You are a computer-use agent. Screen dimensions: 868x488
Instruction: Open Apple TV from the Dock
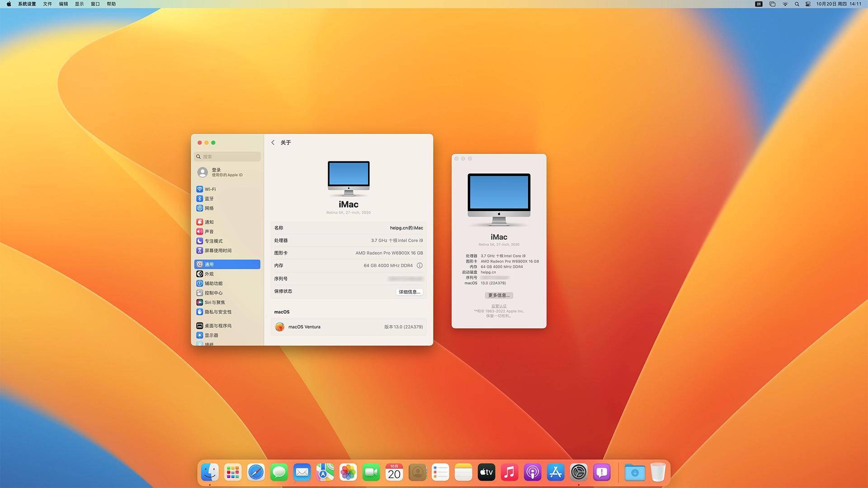[486, 473]
